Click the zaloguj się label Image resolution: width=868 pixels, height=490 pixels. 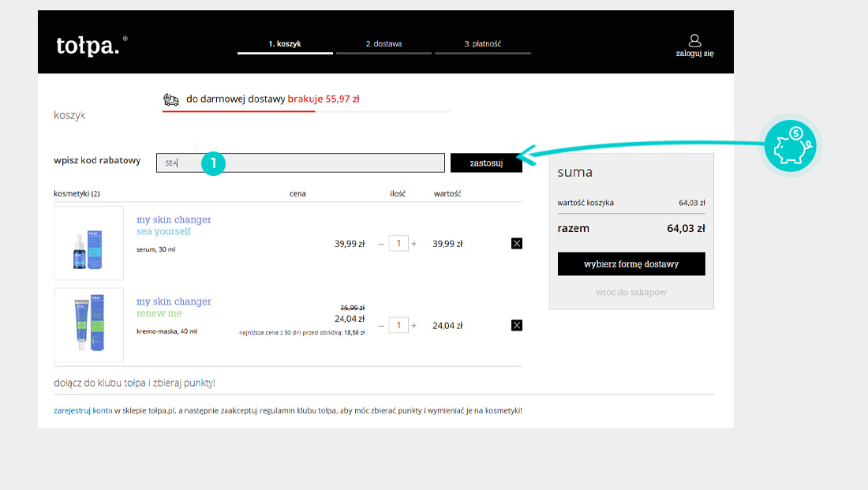point(694,54)
